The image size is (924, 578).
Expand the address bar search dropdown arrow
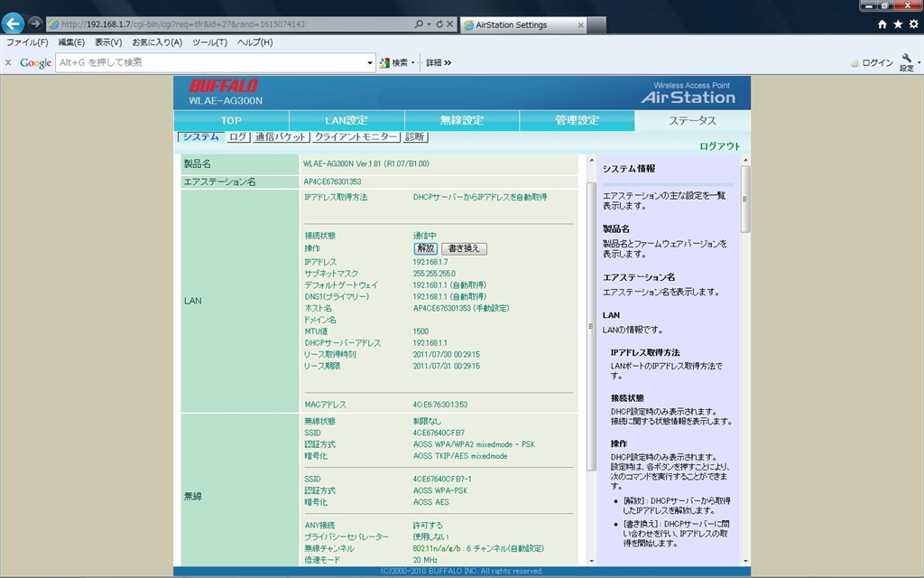(x=428, y=24)
